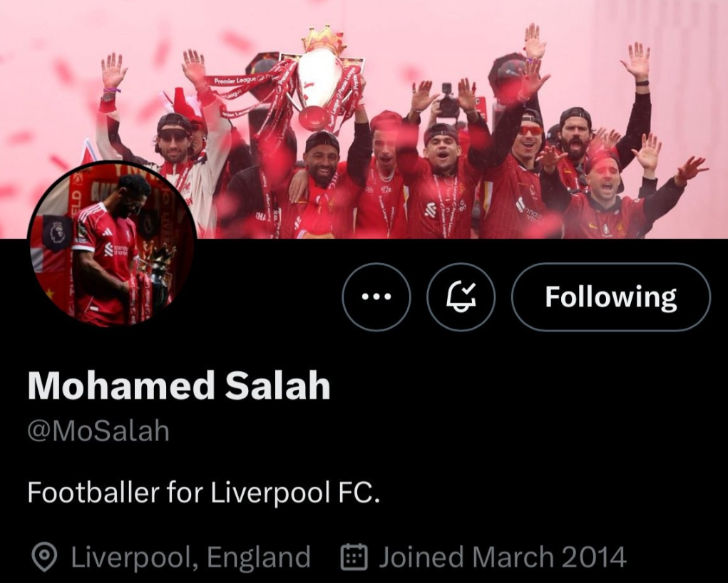Click the location pin icon
Screen dimensions: 728x583
coord(44,557)
